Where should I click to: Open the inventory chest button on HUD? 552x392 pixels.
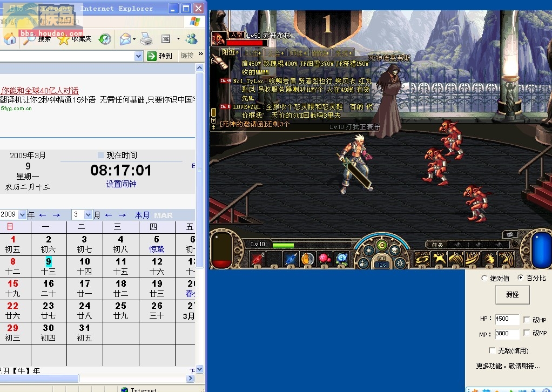(395, 250)
